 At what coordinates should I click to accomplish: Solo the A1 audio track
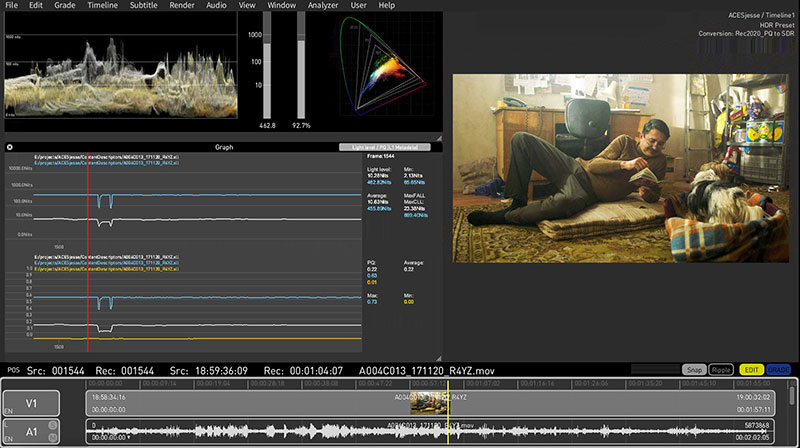(53, 425)
